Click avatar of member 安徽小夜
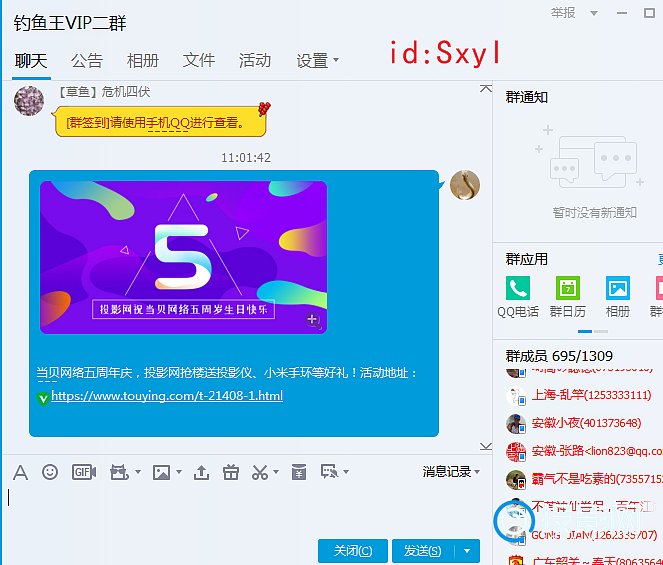The image size is (663, 565). (515, 423)
